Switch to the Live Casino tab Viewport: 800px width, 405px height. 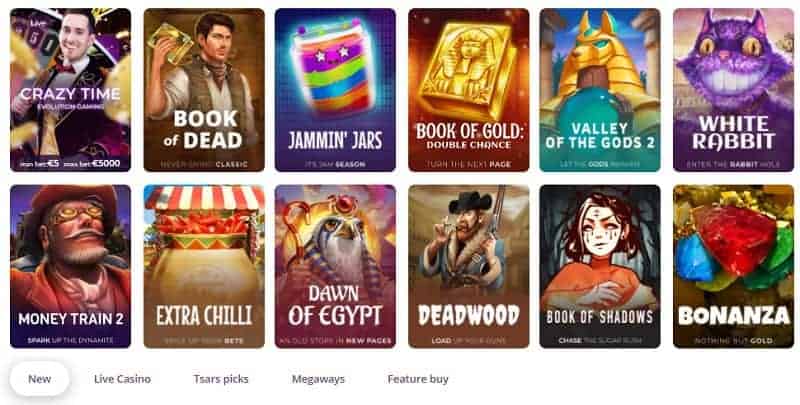[122, 379]
